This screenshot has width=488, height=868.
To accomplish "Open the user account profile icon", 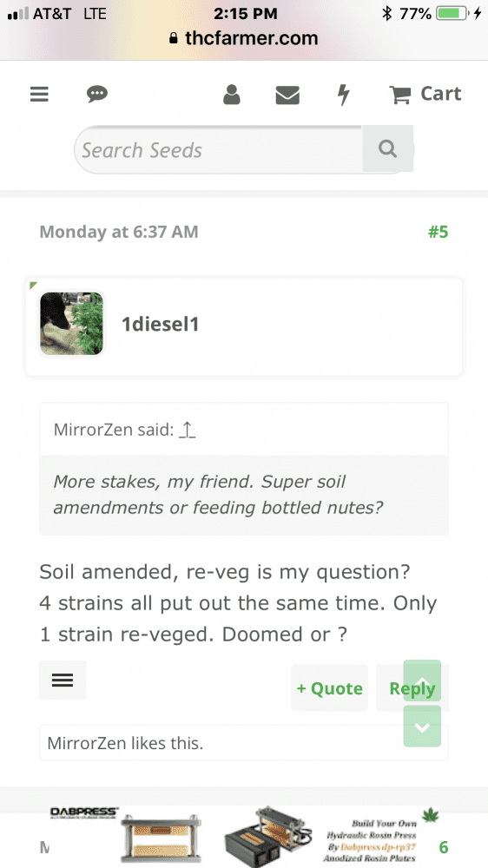I will pyautogui.click(x=232, y=95).
